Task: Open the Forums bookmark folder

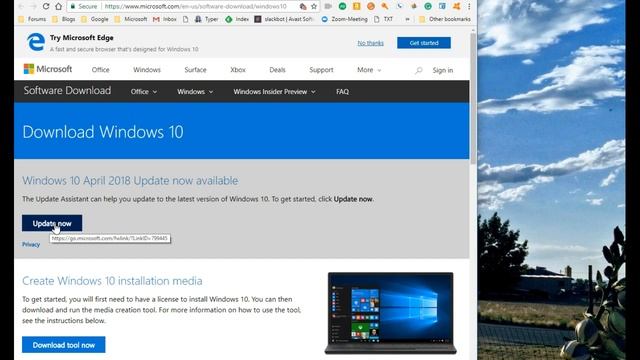Action: [x=32, y=19]
